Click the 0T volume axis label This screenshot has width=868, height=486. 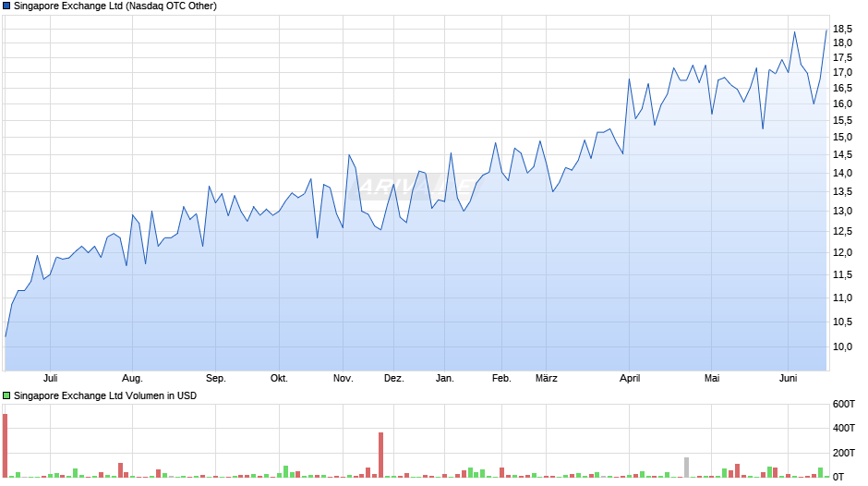pos(838,477)
